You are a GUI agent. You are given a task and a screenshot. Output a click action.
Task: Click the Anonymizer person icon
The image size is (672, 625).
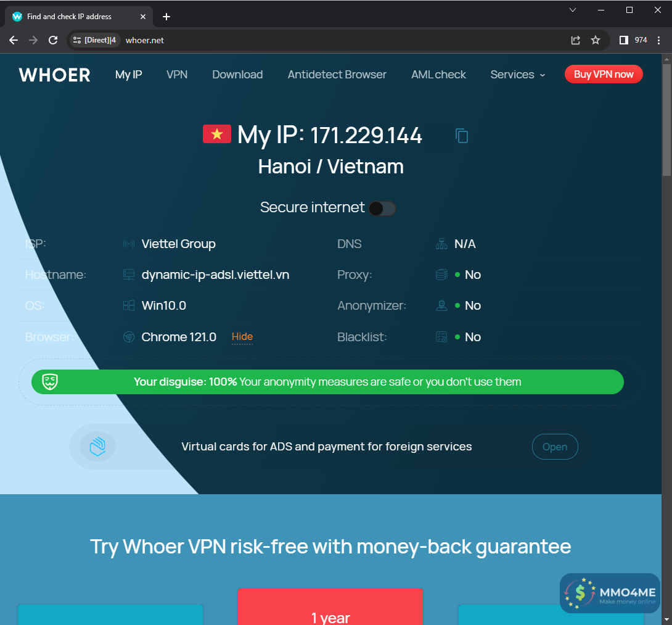pos(441,305)
